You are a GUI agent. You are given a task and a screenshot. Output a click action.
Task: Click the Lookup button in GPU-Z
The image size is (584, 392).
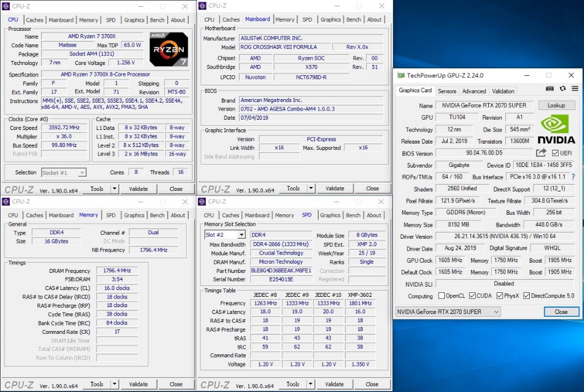pos(556,105)
